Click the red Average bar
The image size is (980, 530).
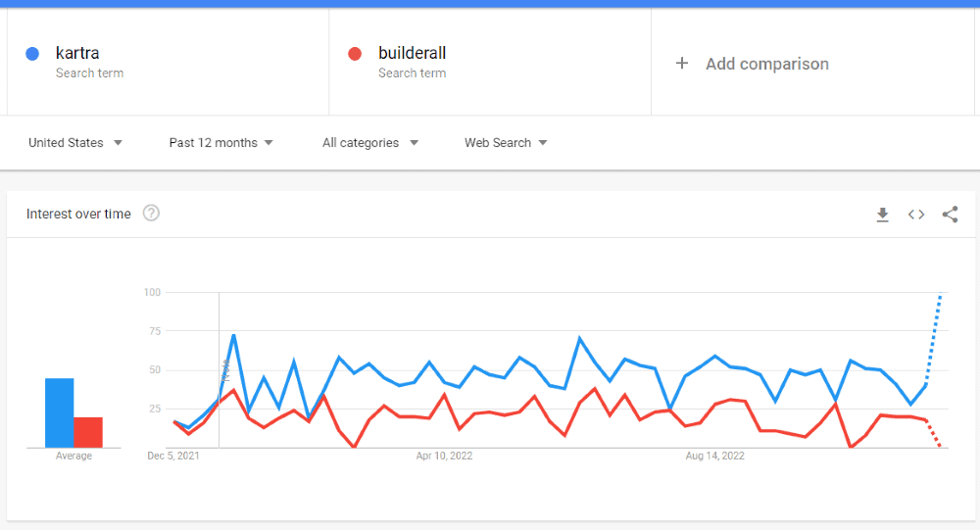[x=88, y=432]
